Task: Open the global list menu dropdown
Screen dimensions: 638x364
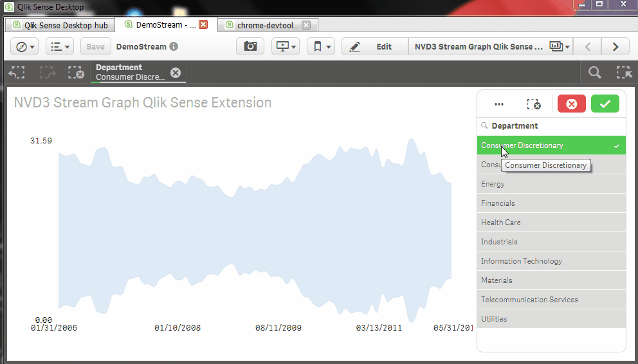Action: tap(60, 47)
